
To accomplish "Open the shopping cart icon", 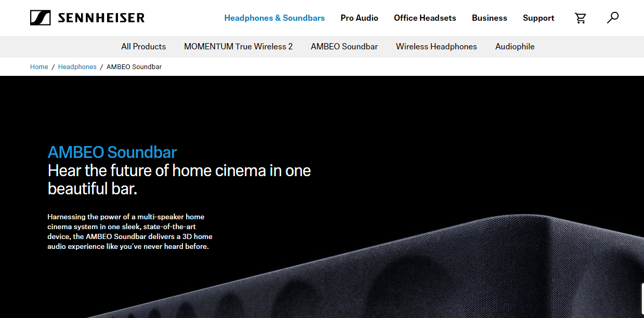I will click(581, 18).
